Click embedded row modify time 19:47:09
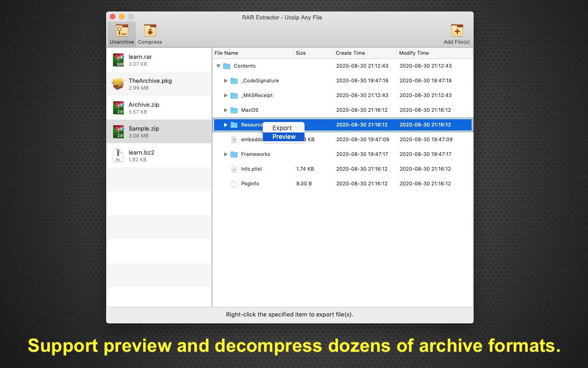 (x=426, y=139)
